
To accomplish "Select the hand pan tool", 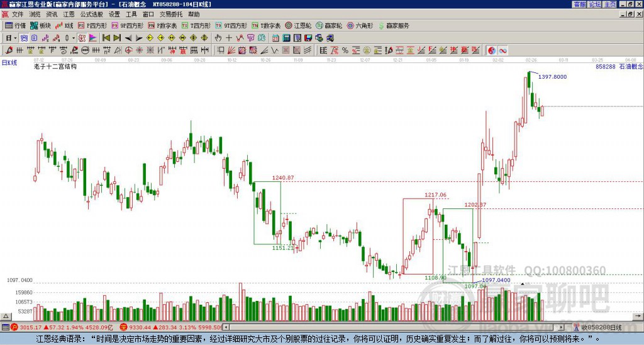I will pos(218,38).
